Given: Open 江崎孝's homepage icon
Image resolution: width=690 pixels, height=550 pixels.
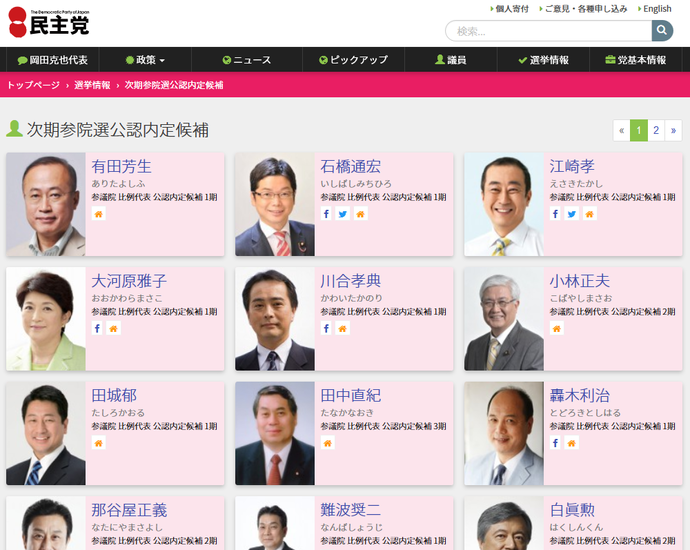Looking at the screenshot, I should pyautogui.click(x=590, y=214).
